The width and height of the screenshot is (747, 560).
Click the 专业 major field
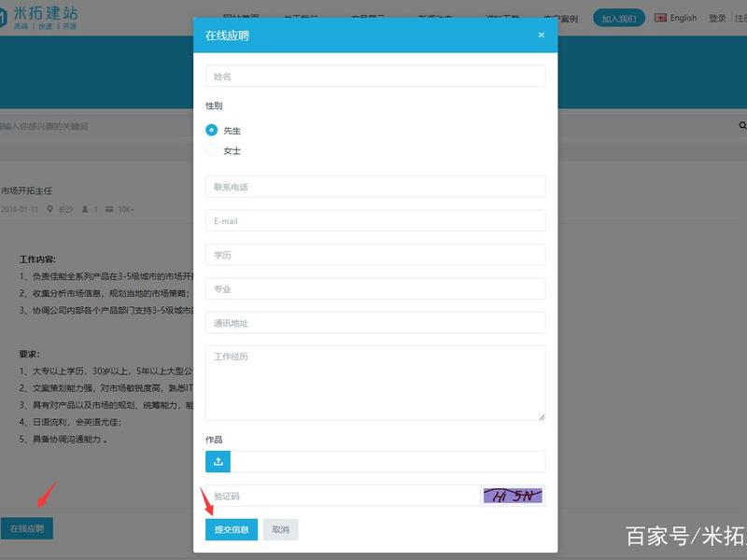(375, 289)
